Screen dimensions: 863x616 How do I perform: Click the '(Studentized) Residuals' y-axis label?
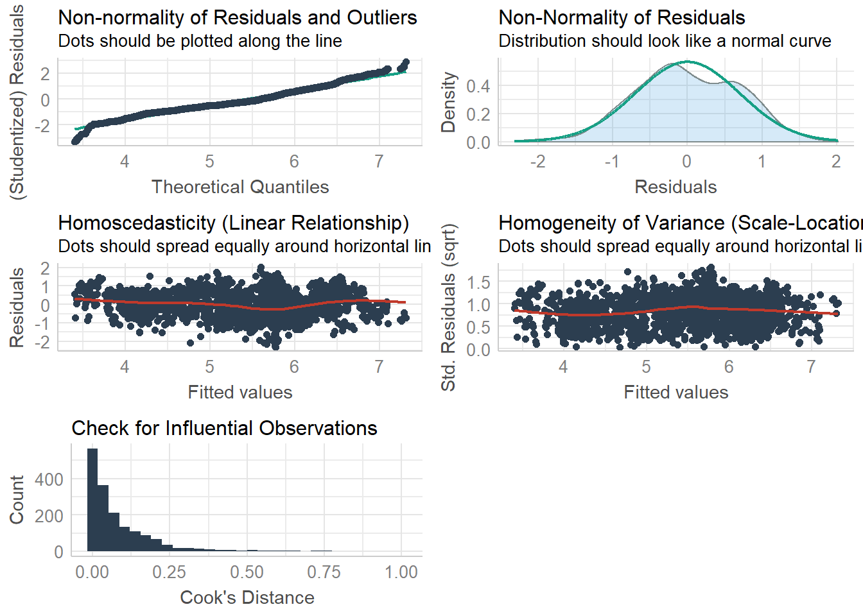point(17,103)
